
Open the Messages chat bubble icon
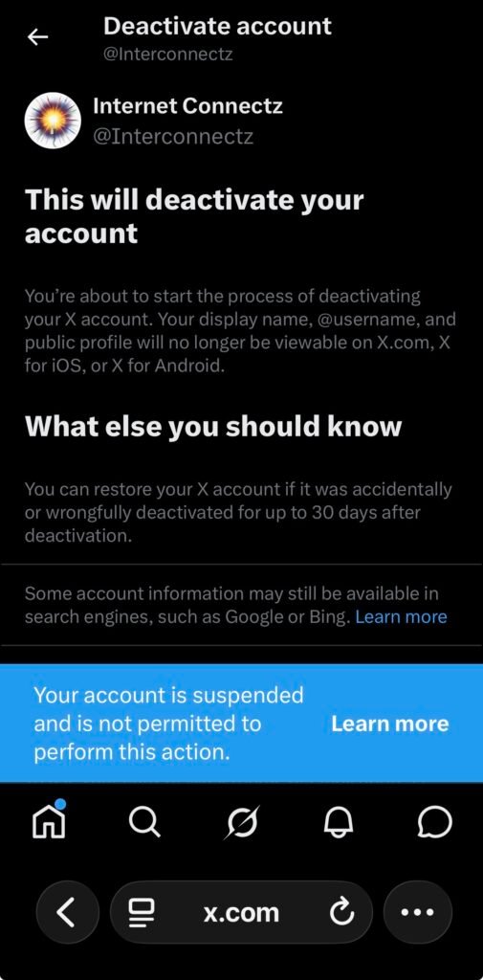pos(434,822)
